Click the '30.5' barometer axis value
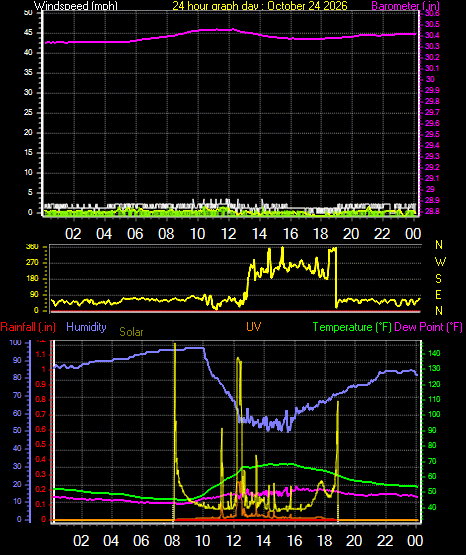This screenshot has height=555, width=466. (x=432, y=24)
